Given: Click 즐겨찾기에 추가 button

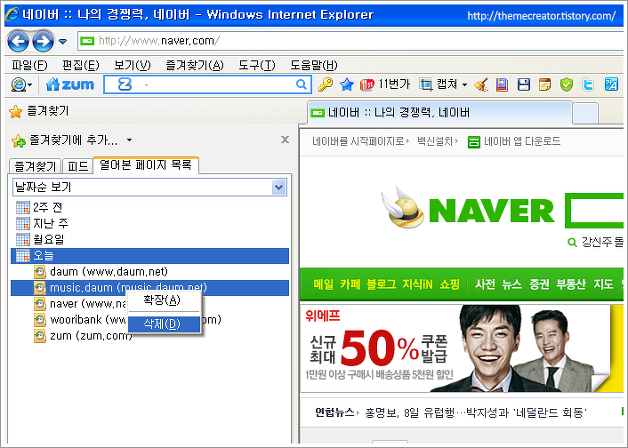Looking at the screenshot, I should (65, 140).
